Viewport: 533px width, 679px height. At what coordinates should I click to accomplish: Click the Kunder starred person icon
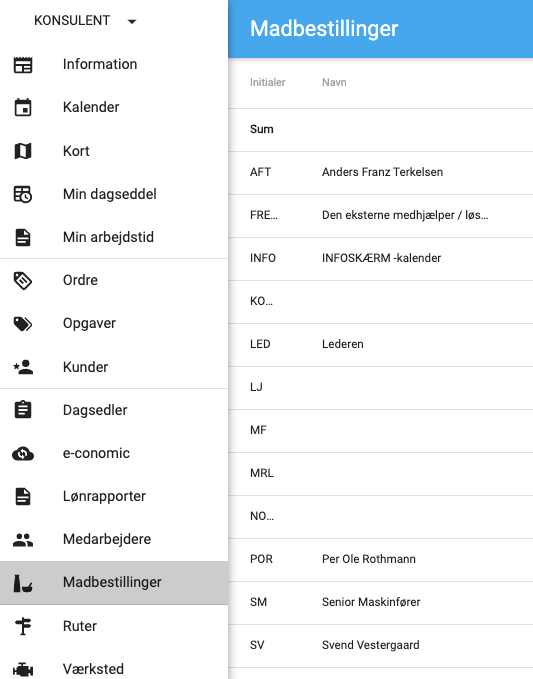(x=23, y=367)
